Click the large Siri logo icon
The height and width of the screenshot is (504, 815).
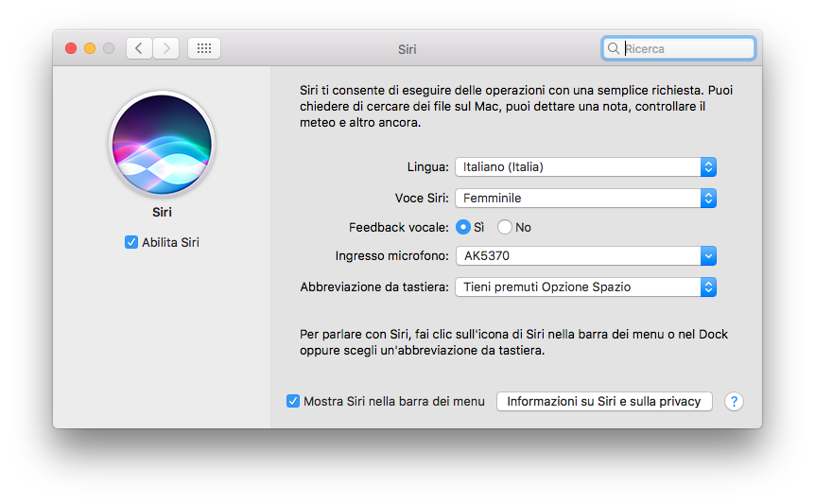163,145
